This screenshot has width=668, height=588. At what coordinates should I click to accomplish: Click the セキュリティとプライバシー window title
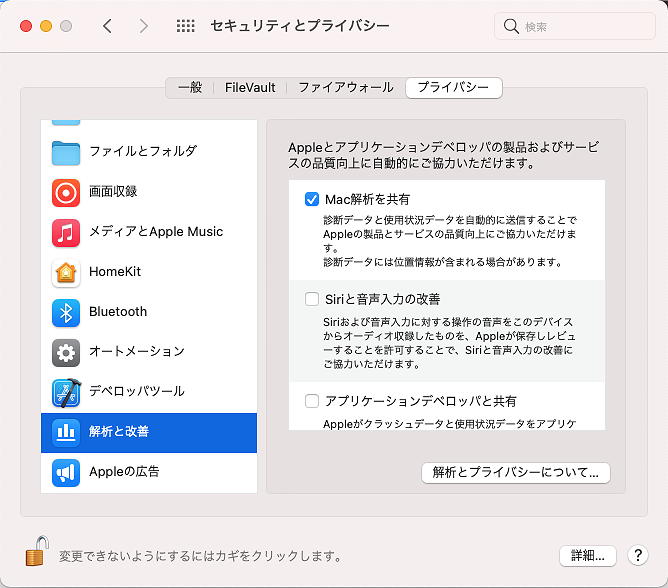pos(299,26)
